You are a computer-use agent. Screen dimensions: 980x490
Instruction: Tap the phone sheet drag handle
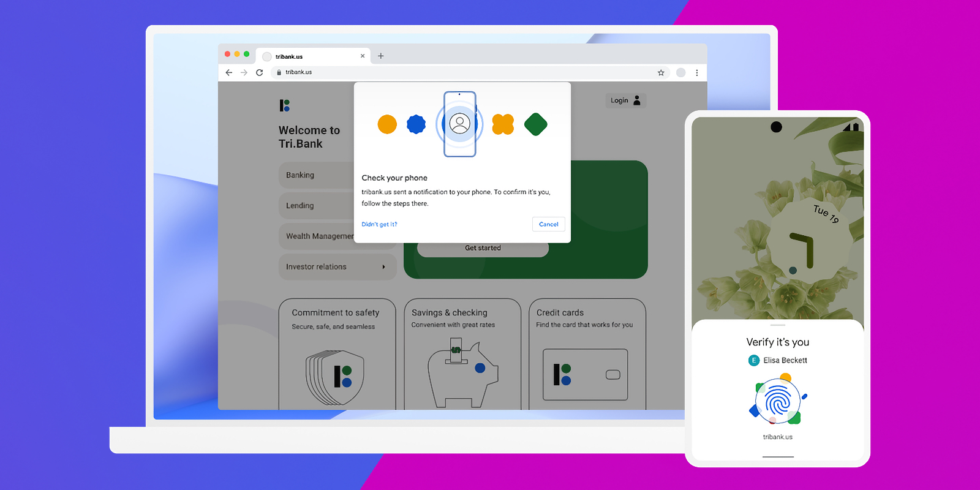pyautogui.click(x=778, y=325)
